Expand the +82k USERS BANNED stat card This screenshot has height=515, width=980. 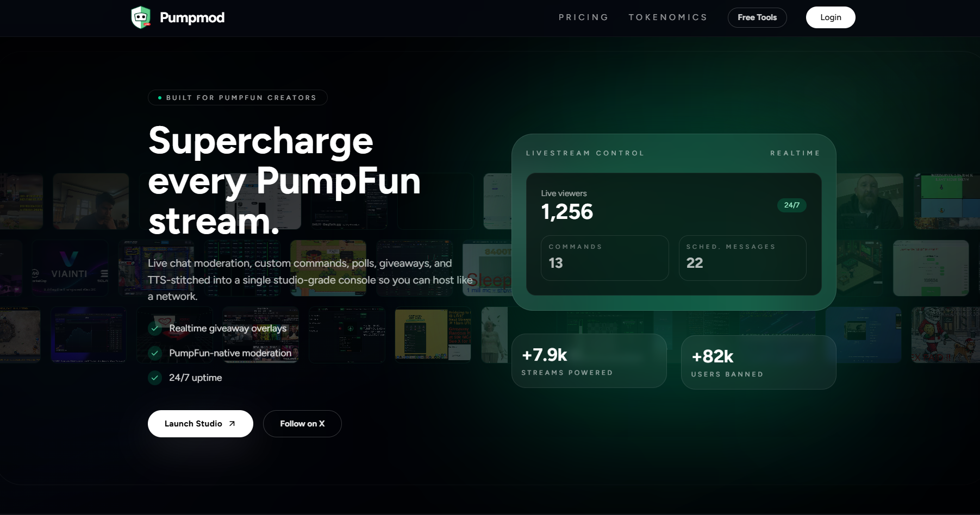pyautogui.click(x=758, y=362)
